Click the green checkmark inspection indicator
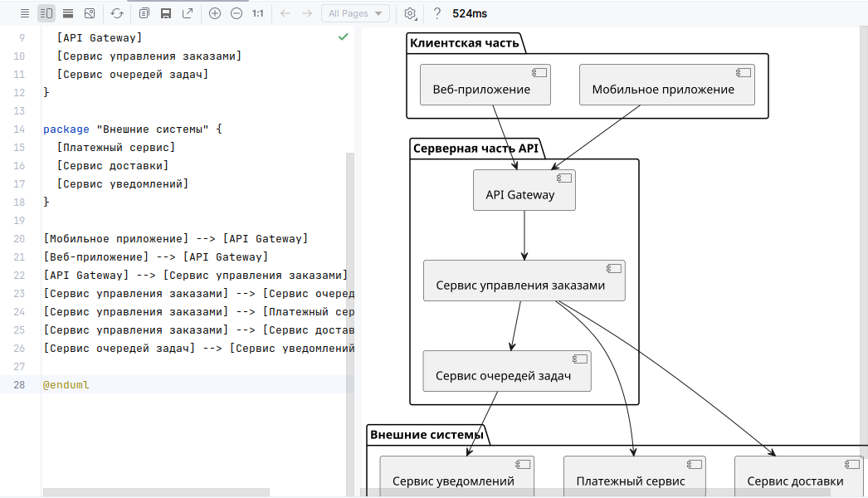Screen dimensions: 868x498 pos(343,37)
